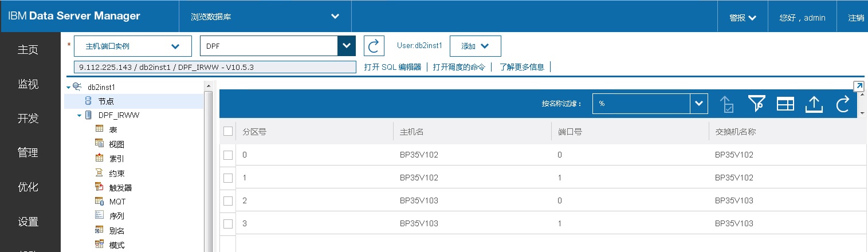Image resolution: width=868 pixels, height=252 pixels.
Task: Click the refresh icon next to DPF dropdown
Action: tap(374, 46)
